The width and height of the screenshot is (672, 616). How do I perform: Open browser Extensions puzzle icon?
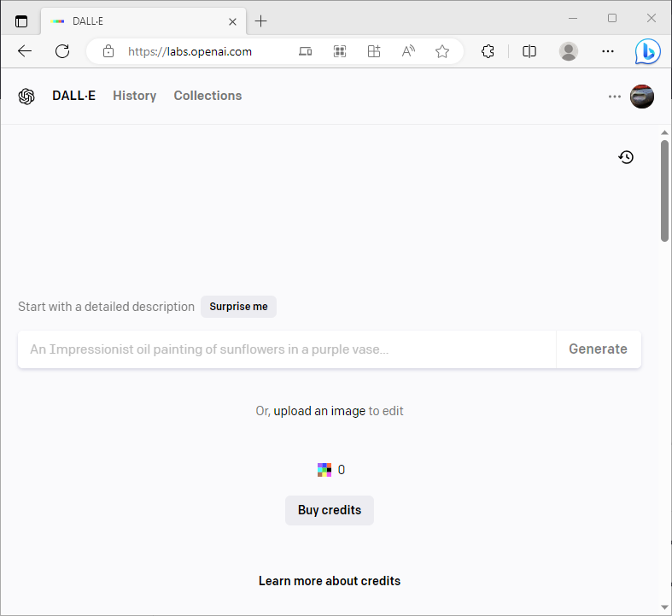point(488,51)
